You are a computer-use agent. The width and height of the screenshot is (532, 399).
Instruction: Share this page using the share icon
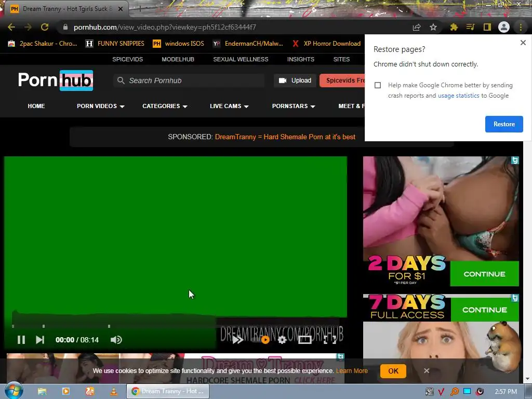(417, 27)
